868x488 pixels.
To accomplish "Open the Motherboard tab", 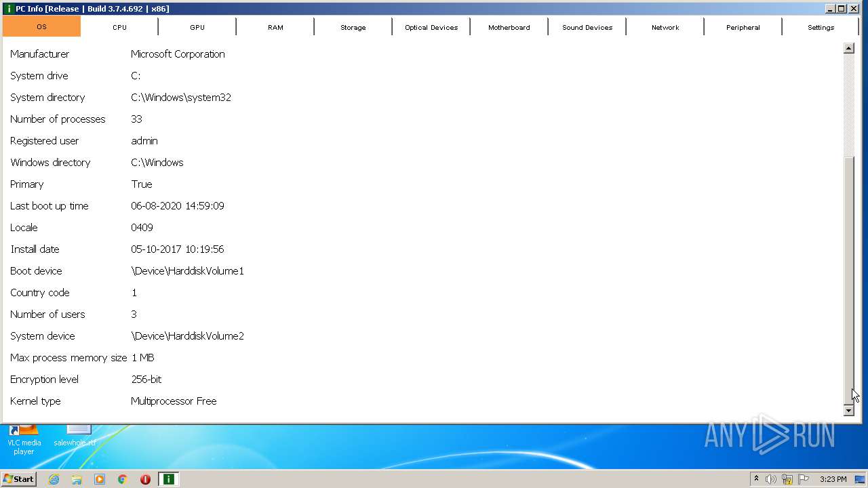I will [x=509, y=27].
